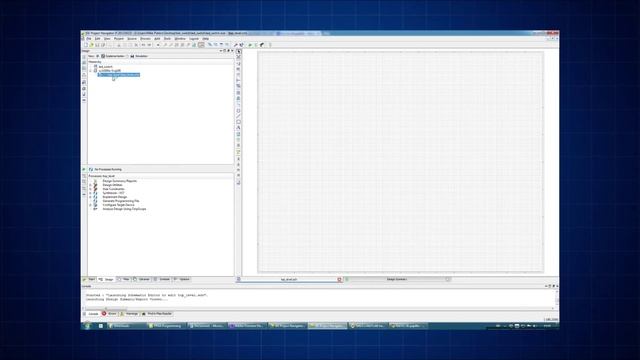Expand the User Constraints process
The height and width of the screenshot is (360, 640).
point(91,189)
